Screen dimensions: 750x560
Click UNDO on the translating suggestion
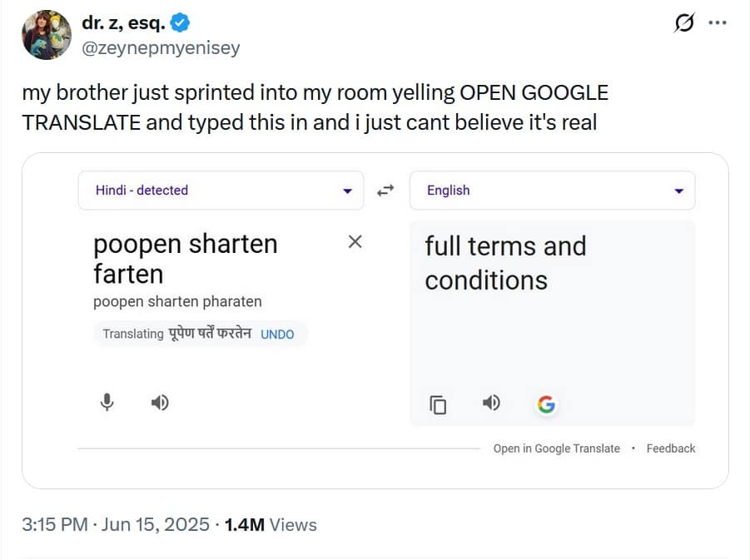pos(277,335)
